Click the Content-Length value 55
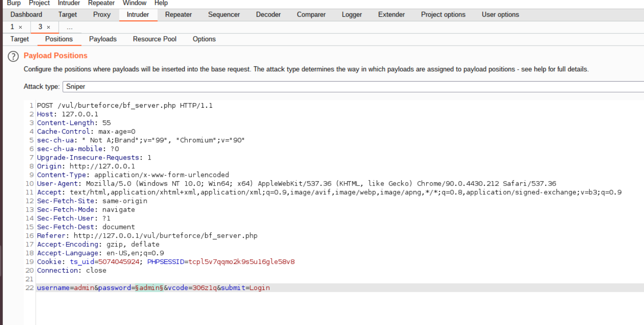 click(107, 123)
